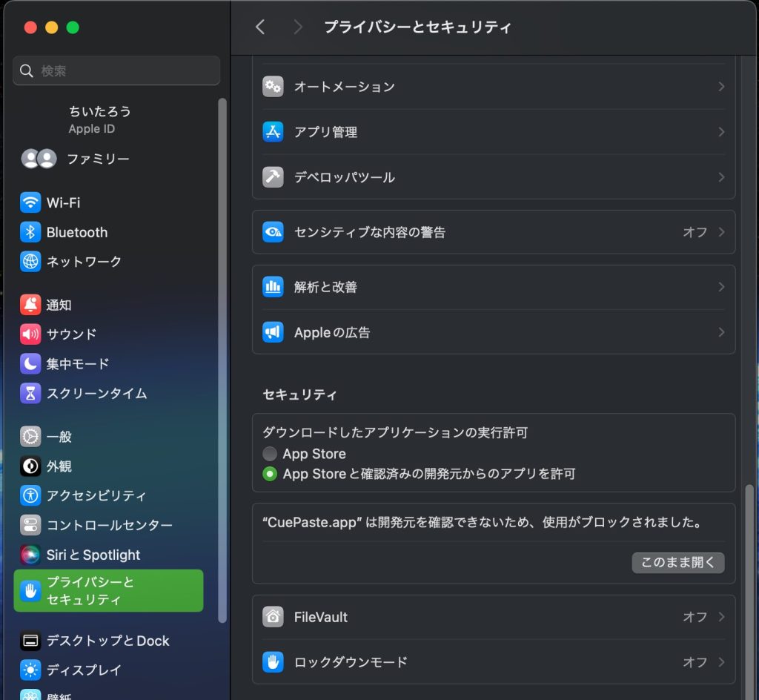Image resolution: width=759 pixels, height=700 pixels.
Task: Click the FileVault オフ status text
Action: tap(695, 617)
